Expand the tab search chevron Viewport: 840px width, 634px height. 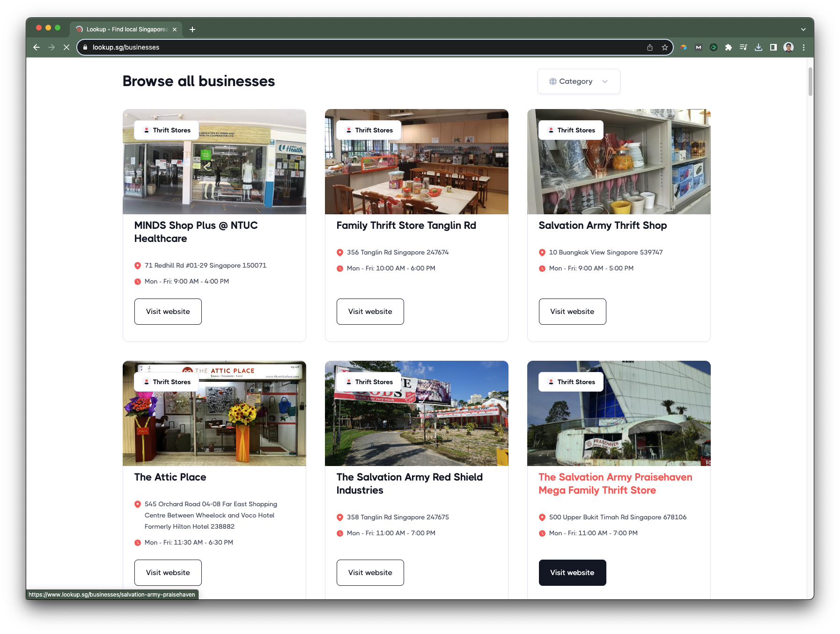pos(803,29)
